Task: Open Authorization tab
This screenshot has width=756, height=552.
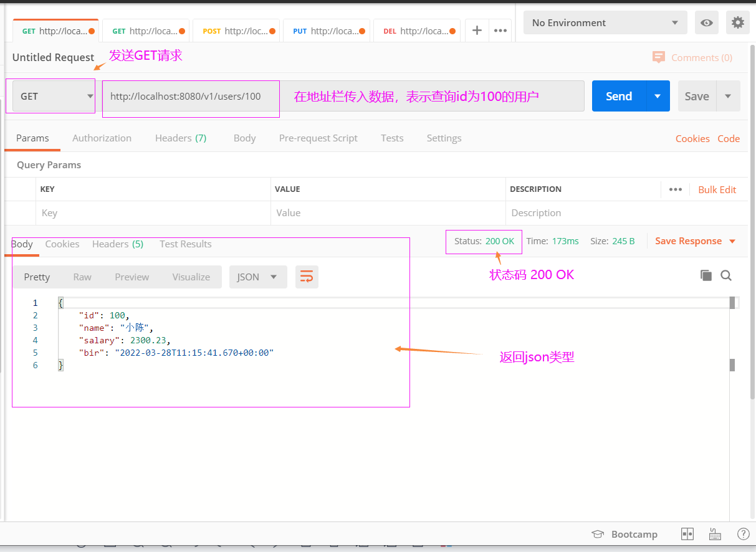Action: (x=102, y=138)
